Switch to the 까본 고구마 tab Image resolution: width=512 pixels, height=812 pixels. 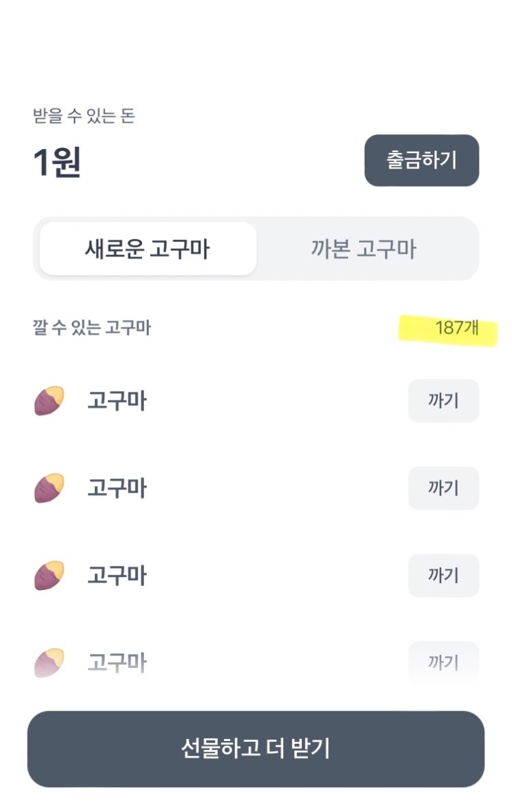(x=363, y=249)
